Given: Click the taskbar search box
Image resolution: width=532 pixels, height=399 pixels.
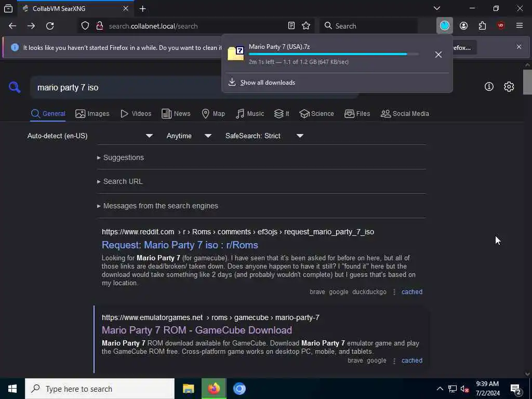Looking at the screenshot, I should pyautogui.click(x=100, y=389).
